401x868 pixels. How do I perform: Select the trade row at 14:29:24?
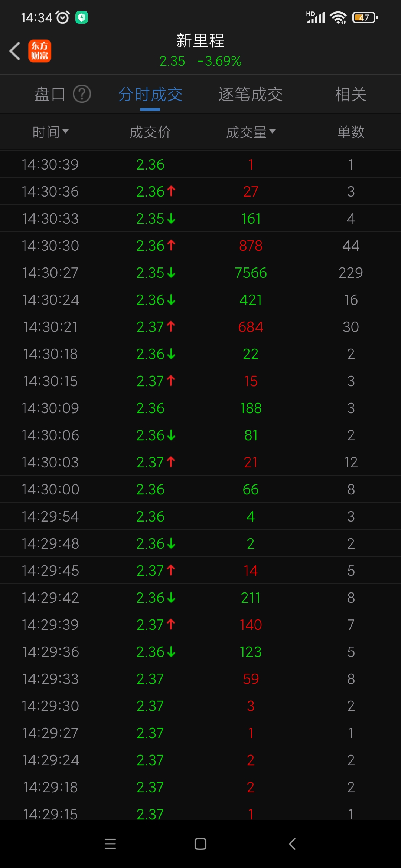pos(200,760)
